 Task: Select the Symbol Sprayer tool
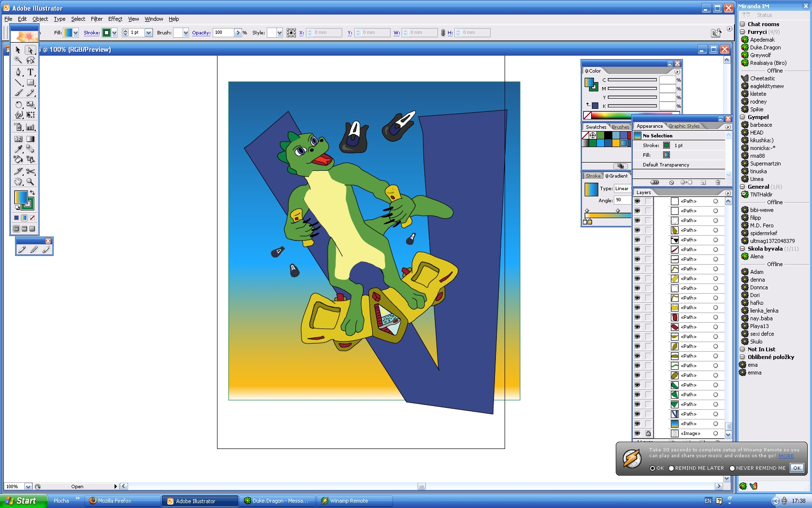18,127
